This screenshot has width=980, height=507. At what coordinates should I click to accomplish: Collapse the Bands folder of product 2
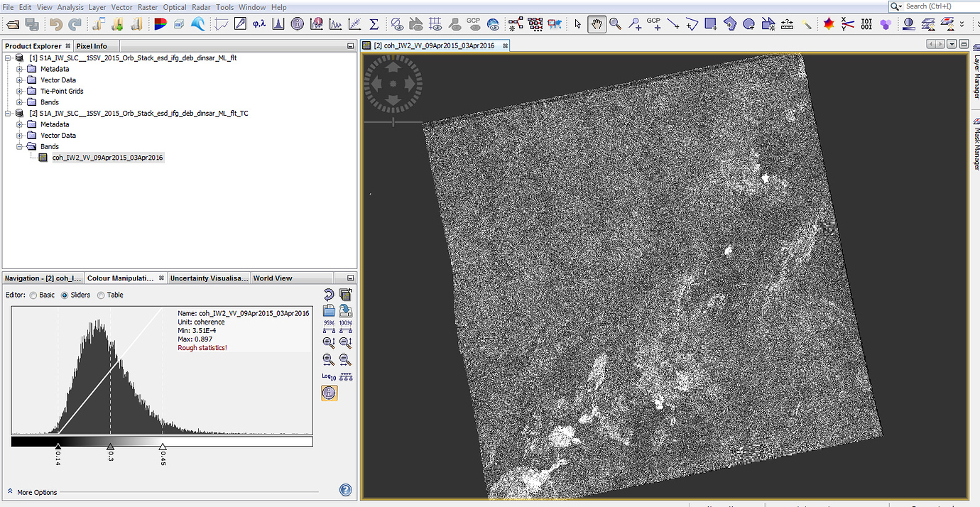pos(18,146)
